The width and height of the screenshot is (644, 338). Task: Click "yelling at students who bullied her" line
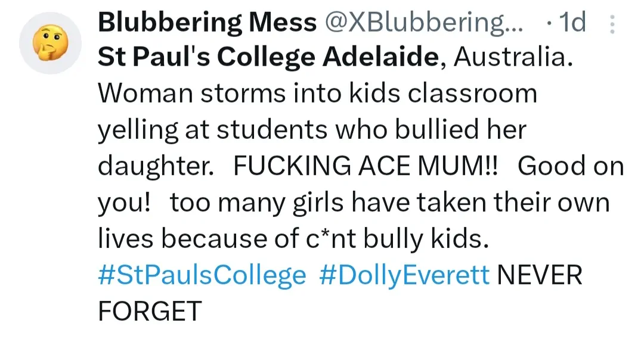312,130
